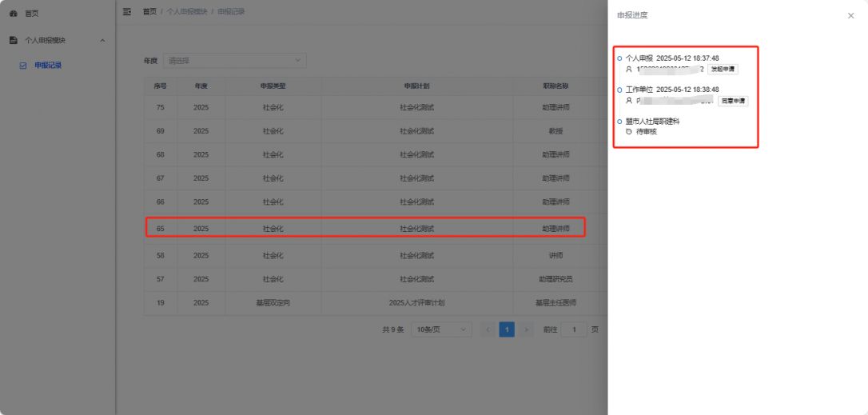Click the 助理讲师 cell in row 75
The height and width of the screenshot is (415, 868).
[x=555, y=107]
